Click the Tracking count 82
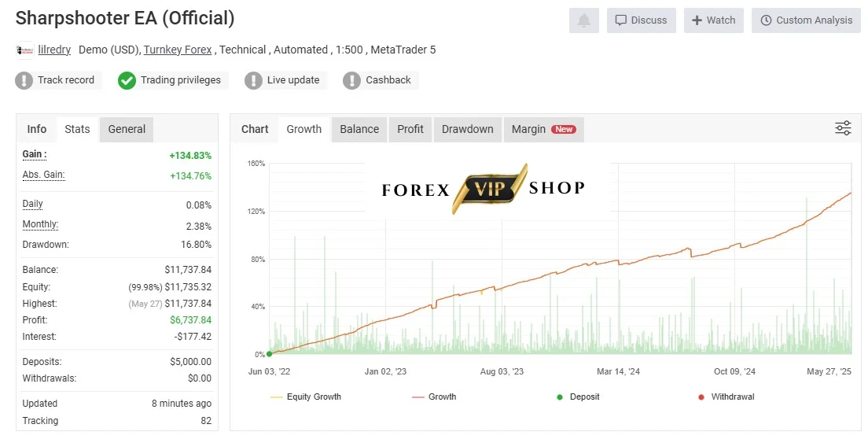Image resolution: width=868 pixels, height=439 pixels. [x=206, y=421]
